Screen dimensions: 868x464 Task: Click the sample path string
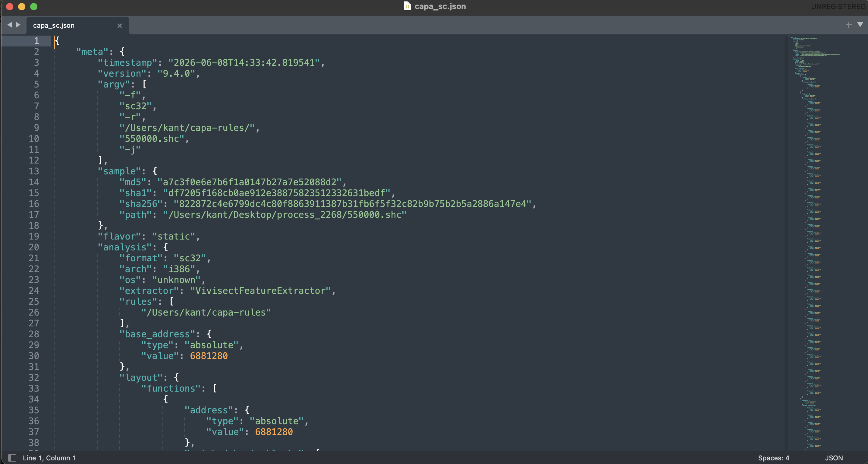pyautogui.click(x=285, y=215)
